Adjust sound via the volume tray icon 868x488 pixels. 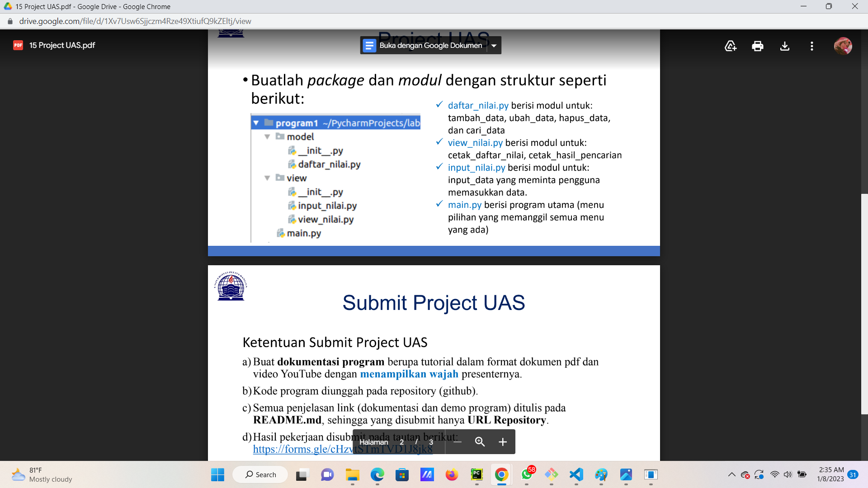788,475
